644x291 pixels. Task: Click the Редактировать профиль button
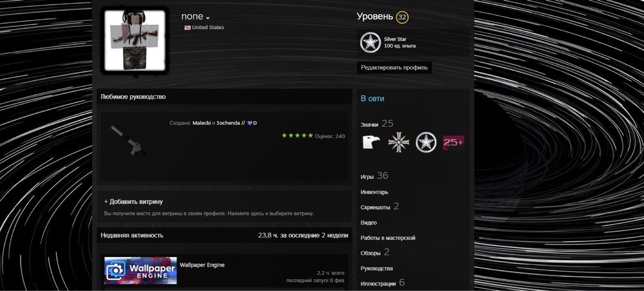click(394, 68)
